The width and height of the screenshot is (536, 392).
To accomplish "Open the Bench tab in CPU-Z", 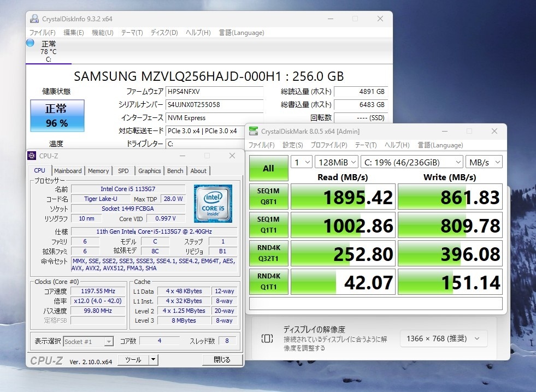I will [x=175, y=171].
